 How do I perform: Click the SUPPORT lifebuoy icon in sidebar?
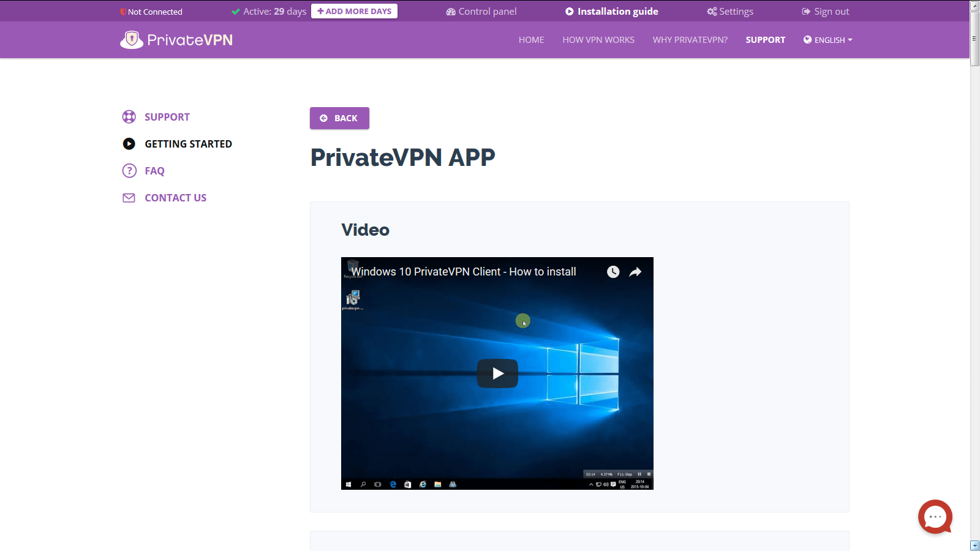(129, 117)
